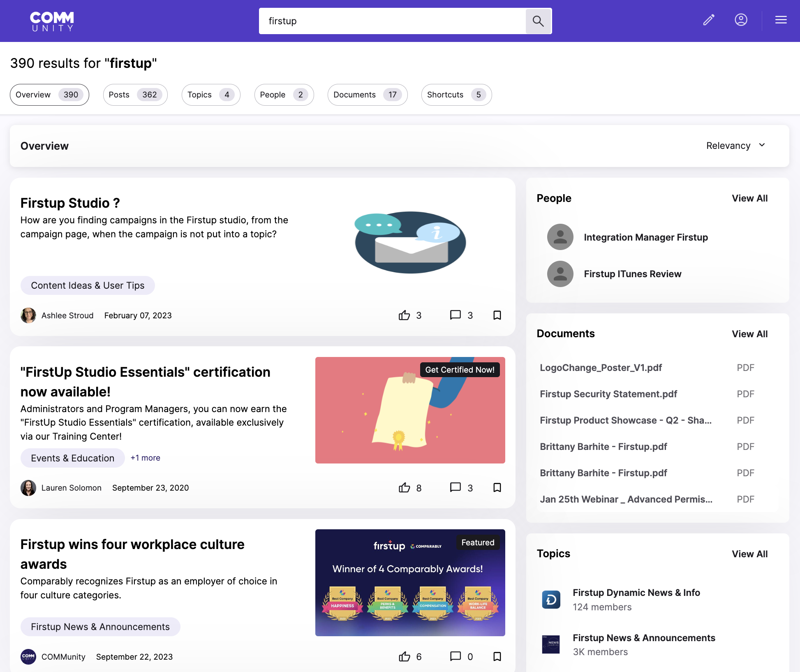The height and width of the screenshot is (672, 800).
Task: Click Ashlee Stroud's avatar photo
Action: [x=28, y=315]
